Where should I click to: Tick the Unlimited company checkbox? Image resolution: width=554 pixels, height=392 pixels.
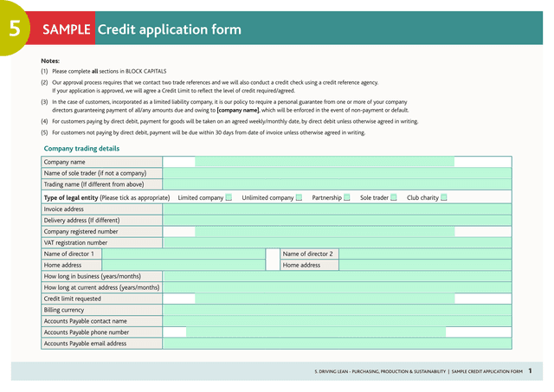[299, 197]
